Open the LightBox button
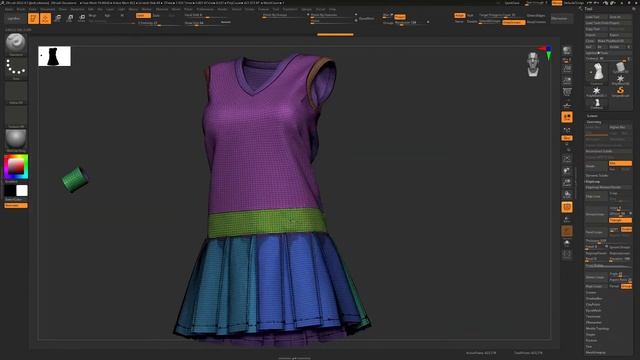This screenshot has height=360, width=640. [14, 18]
